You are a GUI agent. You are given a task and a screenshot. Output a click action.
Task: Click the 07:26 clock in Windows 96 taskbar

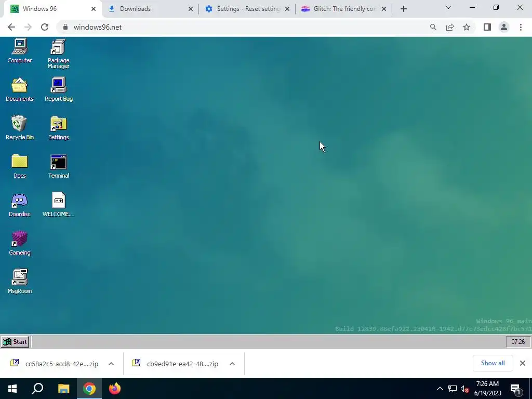tap(518, 342)
